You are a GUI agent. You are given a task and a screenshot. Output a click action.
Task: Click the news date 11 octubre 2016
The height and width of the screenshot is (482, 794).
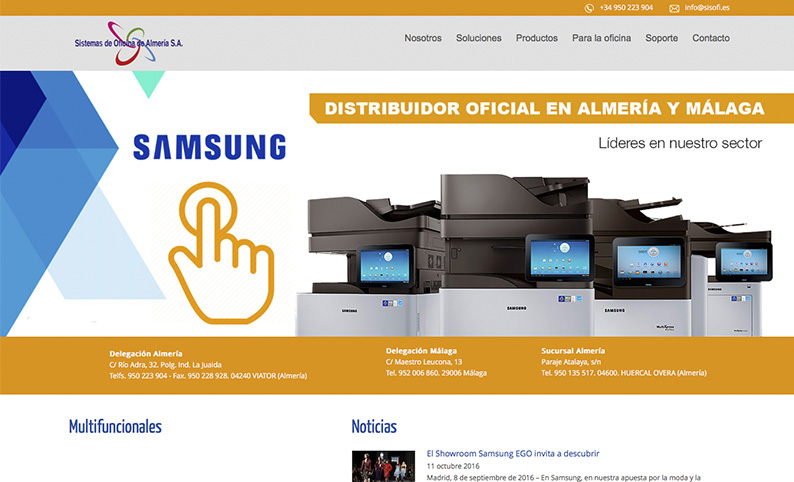[453, 466]
